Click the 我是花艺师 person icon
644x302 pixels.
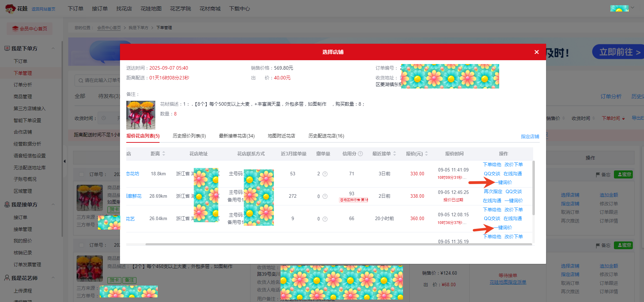[7, 278]
